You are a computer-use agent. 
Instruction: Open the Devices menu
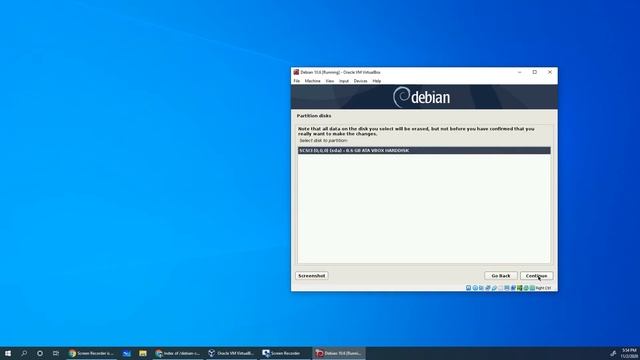(x=360, y=81)
